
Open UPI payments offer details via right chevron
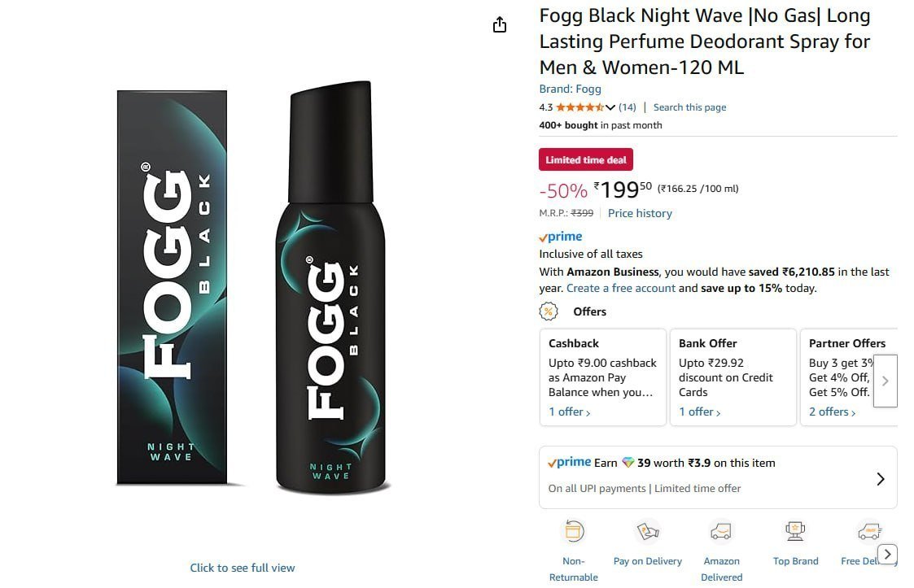point(880,479)
